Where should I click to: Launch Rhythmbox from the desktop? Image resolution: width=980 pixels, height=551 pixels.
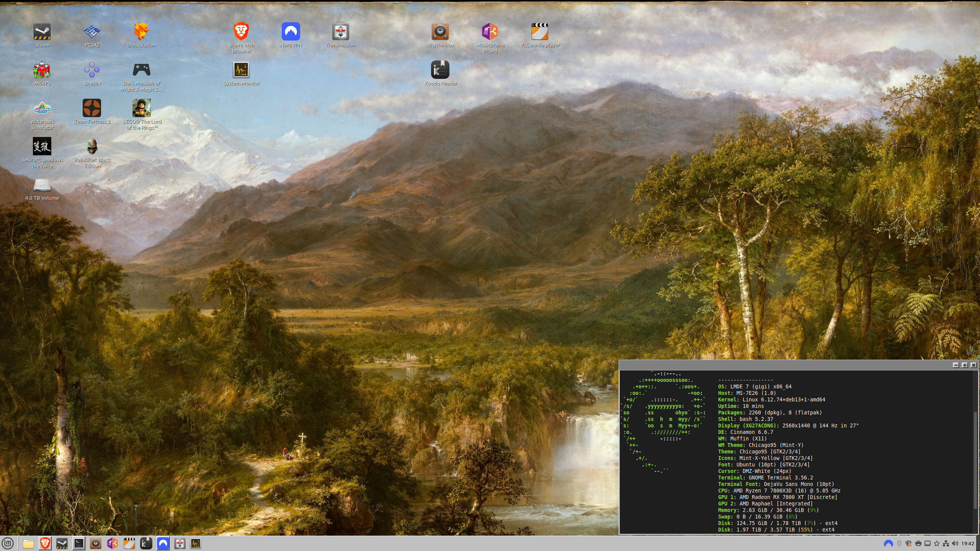tap(440, 32)
